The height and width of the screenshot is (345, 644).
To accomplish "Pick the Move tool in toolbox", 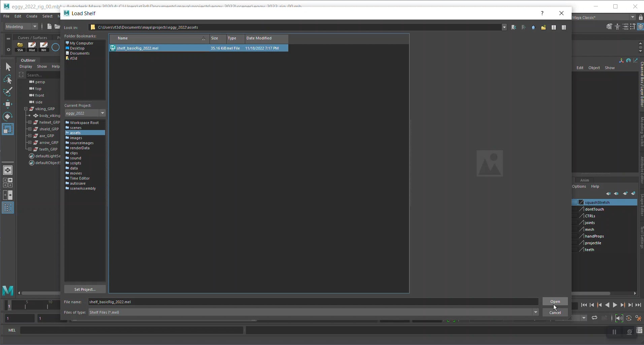I will click(x=8, y=104).
